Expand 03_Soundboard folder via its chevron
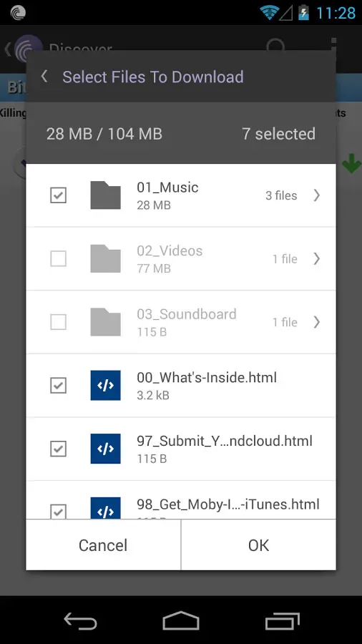 coord(316,322)
